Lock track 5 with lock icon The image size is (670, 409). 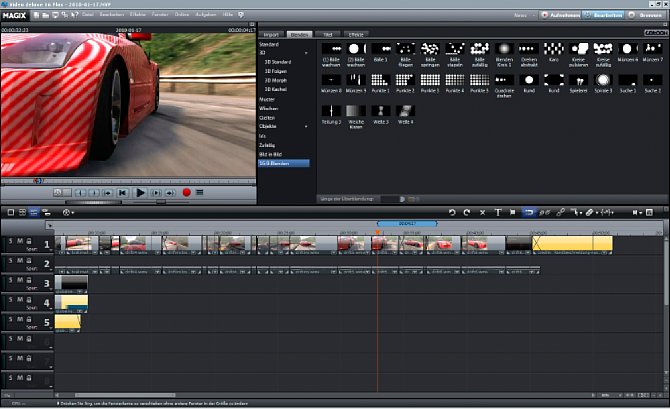pos(29,319)
